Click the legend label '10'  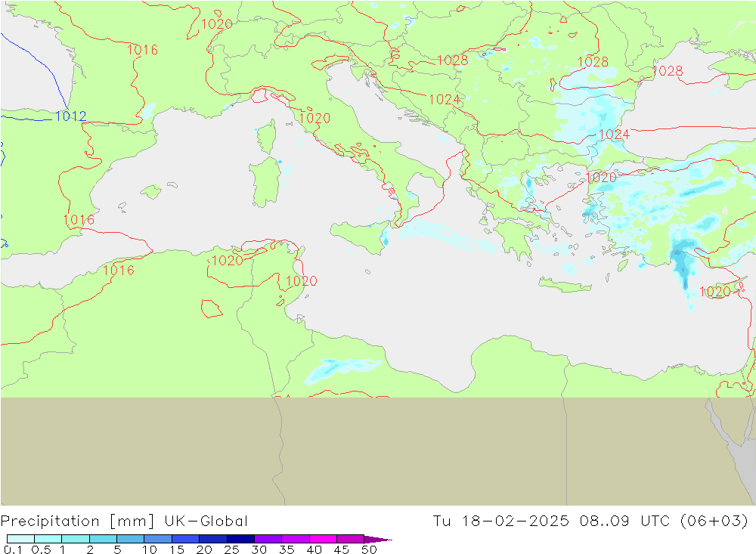pos(150,549)
